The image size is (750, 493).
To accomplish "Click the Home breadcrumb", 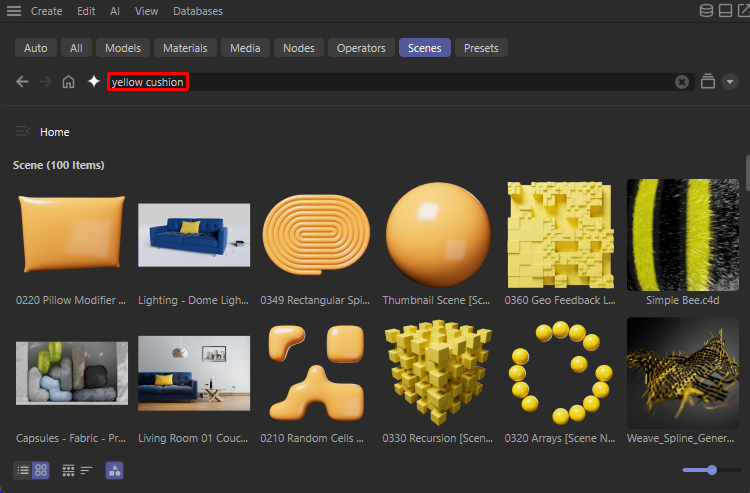I will coord(55,132).
